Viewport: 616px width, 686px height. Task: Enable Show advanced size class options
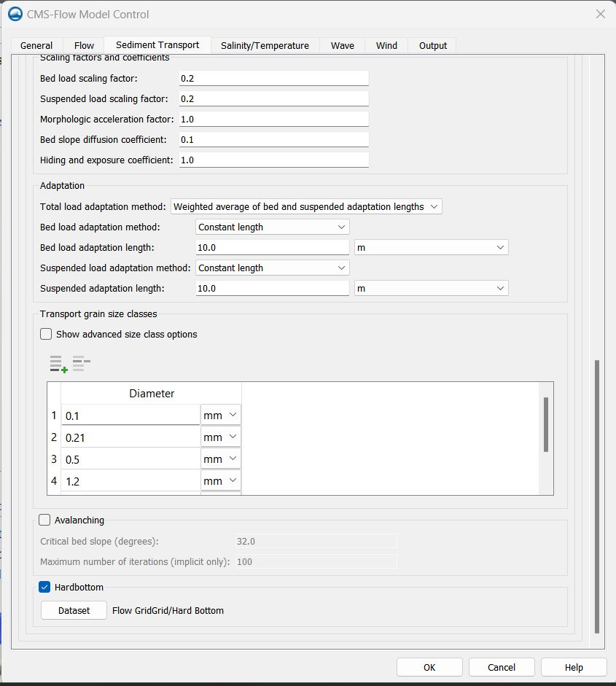(x=46, y=334)
